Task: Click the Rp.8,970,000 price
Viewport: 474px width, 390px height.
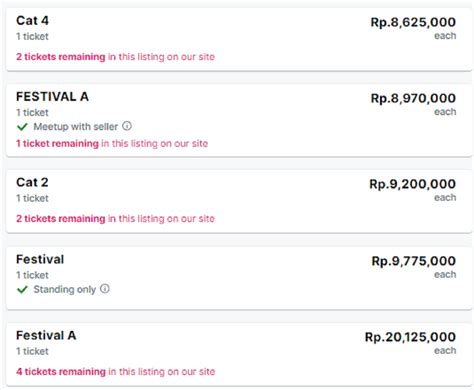Action: pos(413,98)
